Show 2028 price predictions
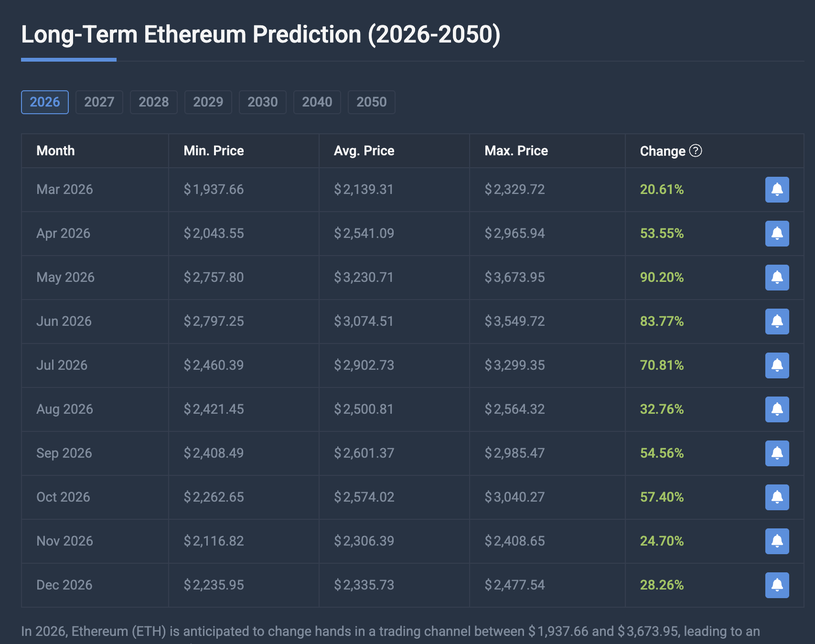Screen dimensions: 815x644 [153, 102]
